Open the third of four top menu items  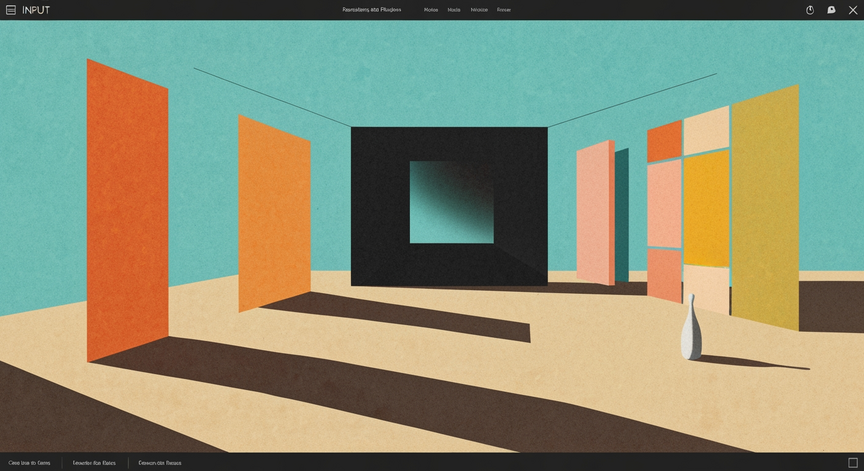click(x=479, y=10)
